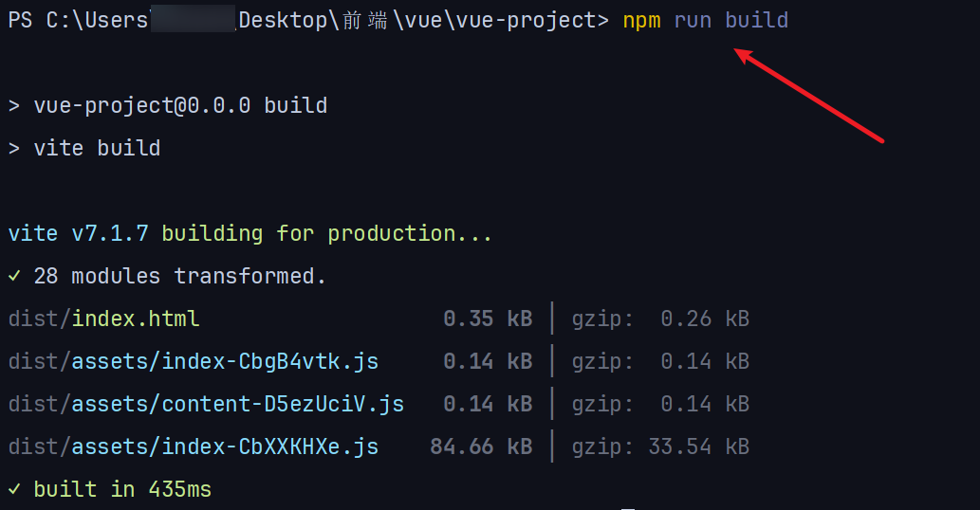Click the red arrow annotation
Image resolution: width=980 pixels, height=510 pixels.
809,95
